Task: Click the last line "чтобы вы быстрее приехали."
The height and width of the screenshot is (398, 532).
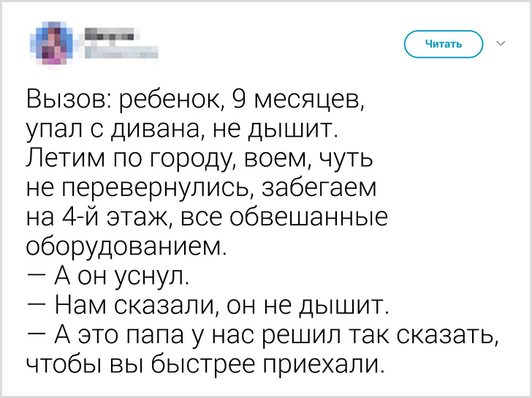Action: point(205,364)
